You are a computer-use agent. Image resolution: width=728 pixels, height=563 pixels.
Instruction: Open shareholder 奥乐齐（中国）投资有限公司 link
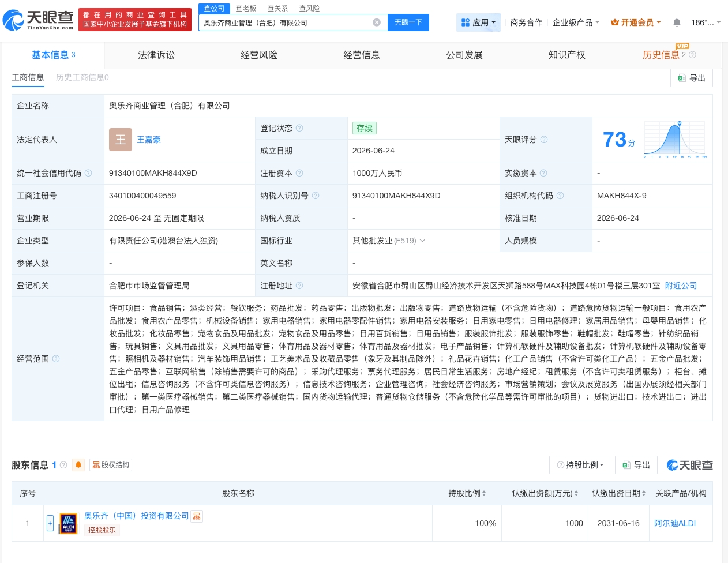click(137, 516)
